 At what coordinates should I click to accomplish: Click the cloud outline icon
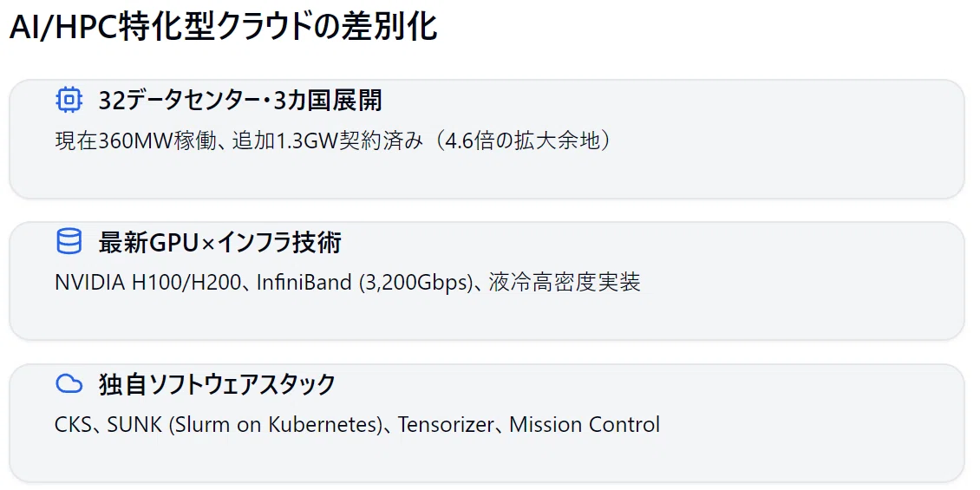(69, 383)
